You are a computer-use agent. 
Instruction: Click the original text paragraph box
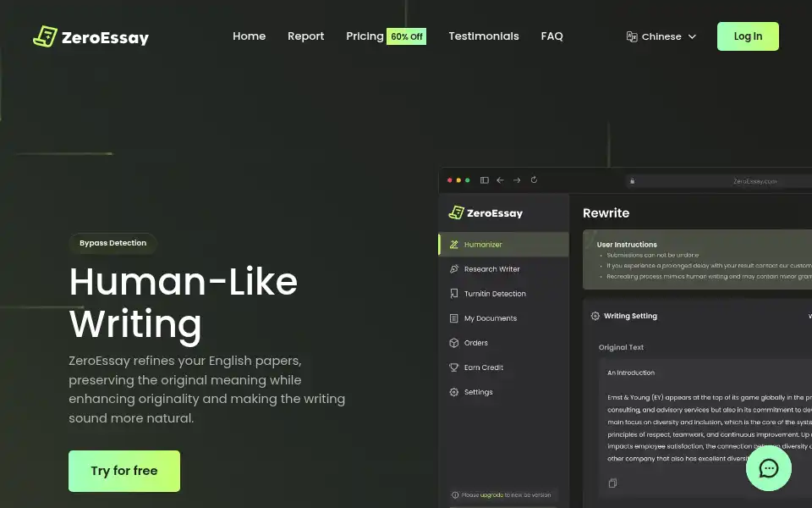pyautogui.click(x=705, y=428)
